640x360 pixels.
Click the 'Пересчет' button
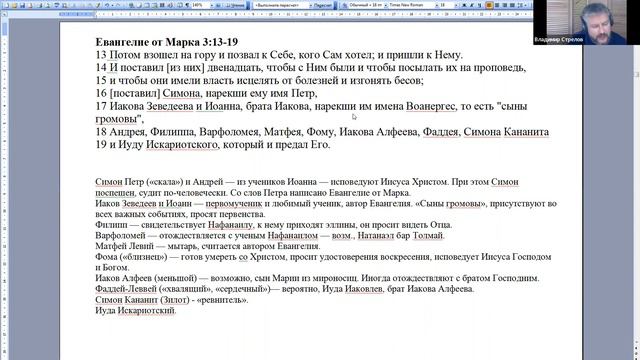click(322, 5)
